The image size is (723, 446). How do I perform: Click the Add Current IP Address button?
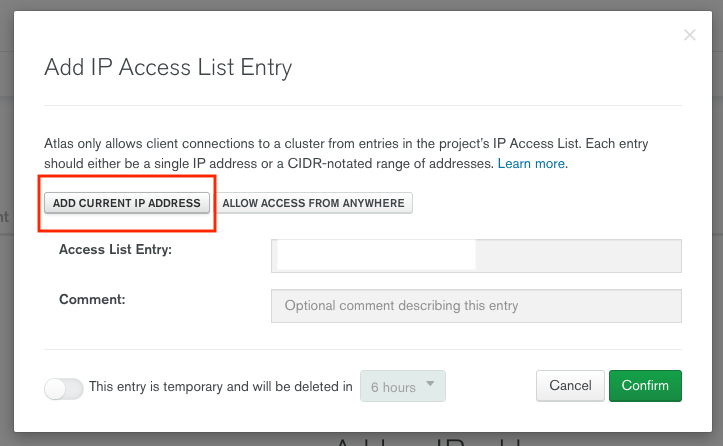pyautogui.click(x=127, y=203)
